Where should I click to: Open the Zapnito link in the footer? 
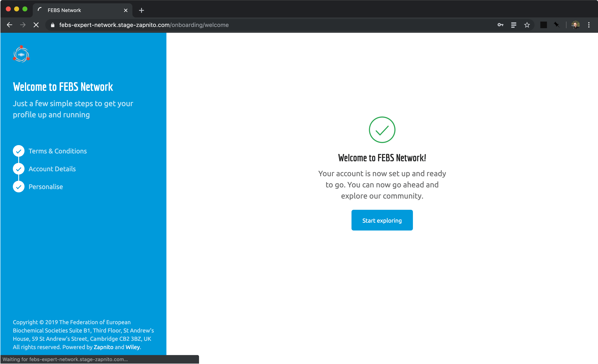103,347
